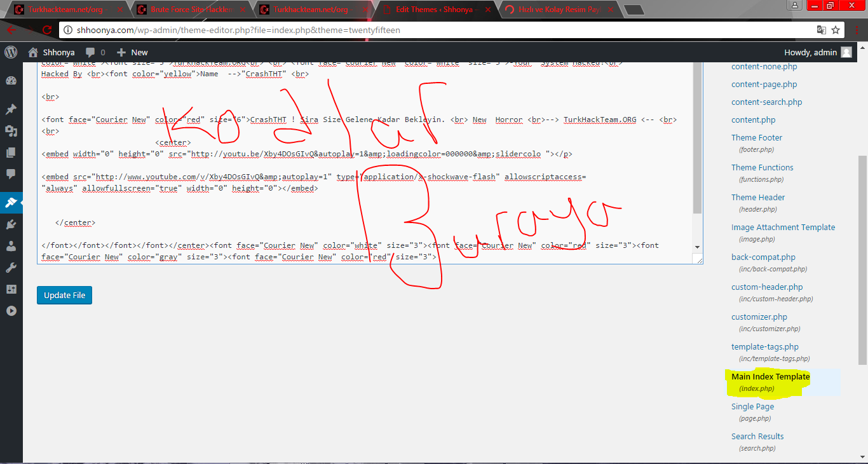Click the translate page icon in address bar
This screenshot has height=464, width=868.
click(x=822, y=30)
